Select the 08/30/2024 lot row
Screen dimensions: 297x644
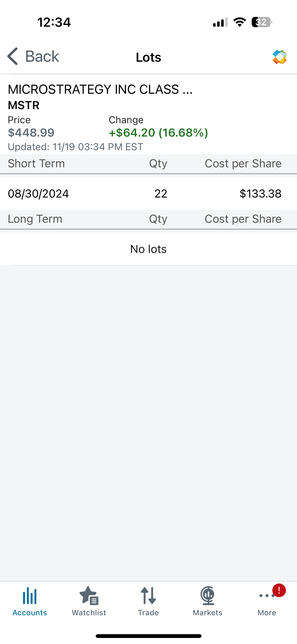pyautogui.click(x=148, y=194)
